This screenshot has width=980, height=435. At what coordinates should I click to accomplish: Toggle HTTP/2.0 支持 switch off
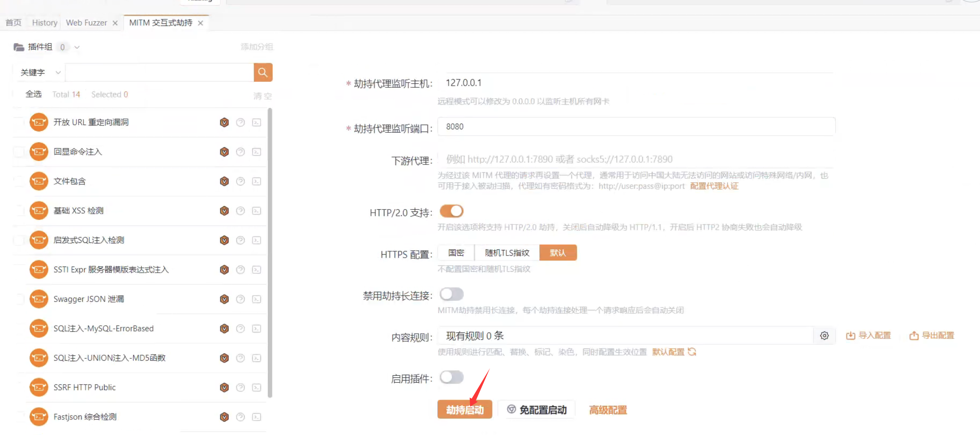451,211
